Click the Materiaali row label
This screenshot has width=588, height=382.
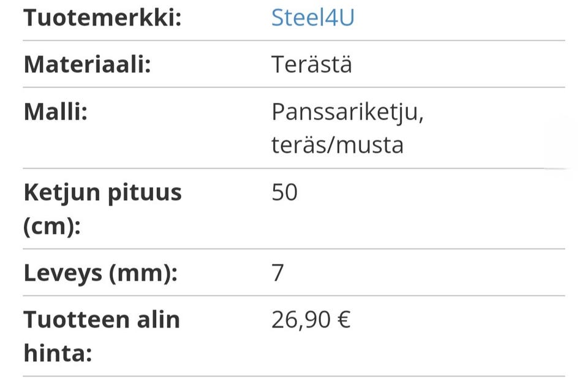click(x=87, y=64)
